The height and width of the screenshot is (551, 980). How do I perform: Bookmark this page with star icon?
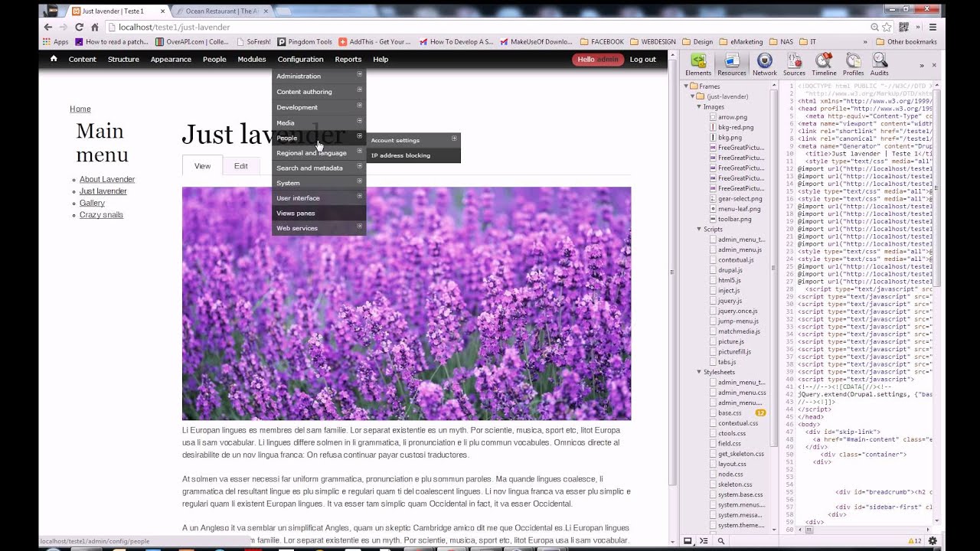[887, 27]
